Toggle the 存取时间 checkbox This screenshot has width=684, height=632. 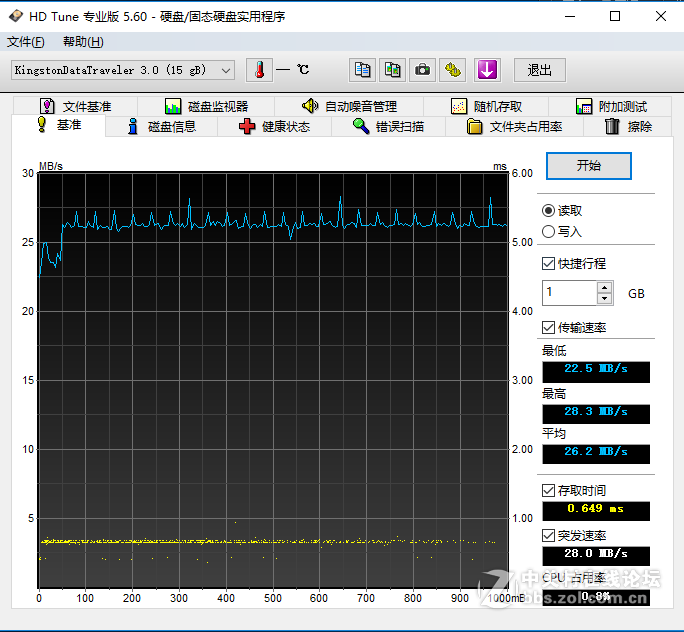tap(548, 491)
